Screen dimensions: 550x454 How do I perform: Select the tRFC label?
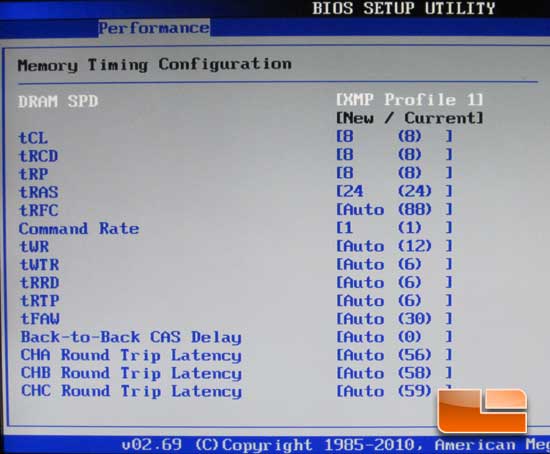pyautogui.click(x=39, y=211)
